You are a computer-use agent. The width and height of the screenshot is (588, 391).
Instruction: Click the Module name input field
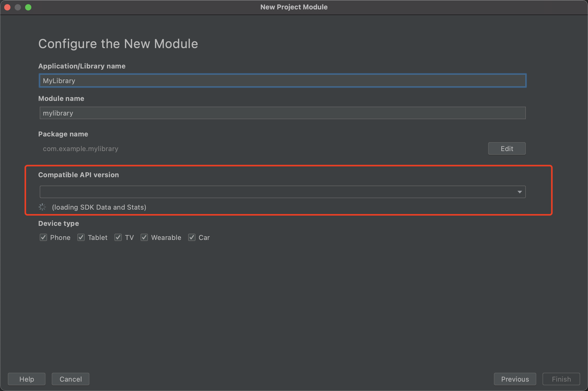pyautogui.click(x=283, y=113)
